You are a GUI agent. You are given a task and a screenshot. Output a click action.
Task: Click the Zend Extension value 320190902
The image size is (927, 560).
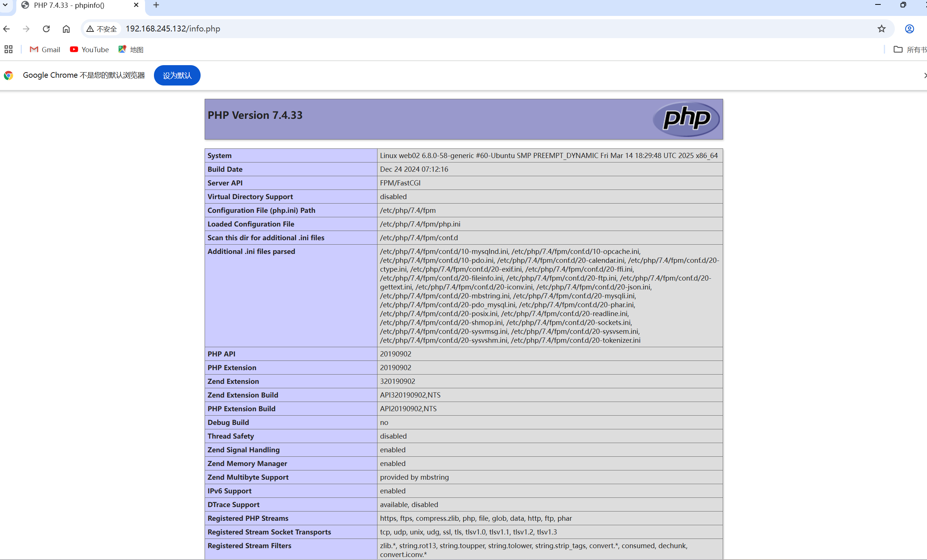coord(397,381)
